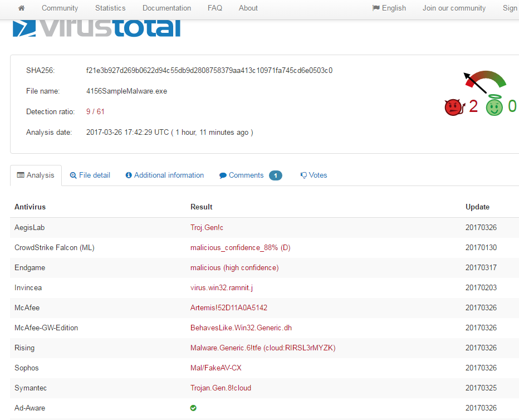Click the Mal/FakeAV-CX result

(216, 368)
